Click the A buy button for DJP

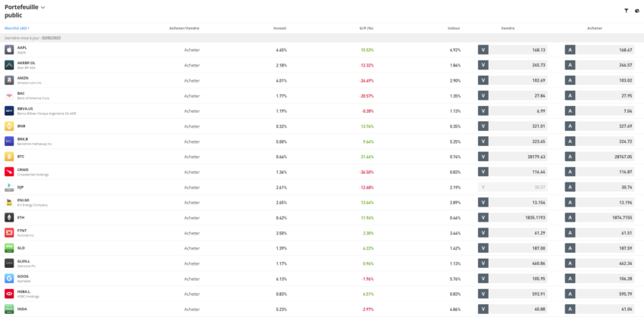(570, 187)
